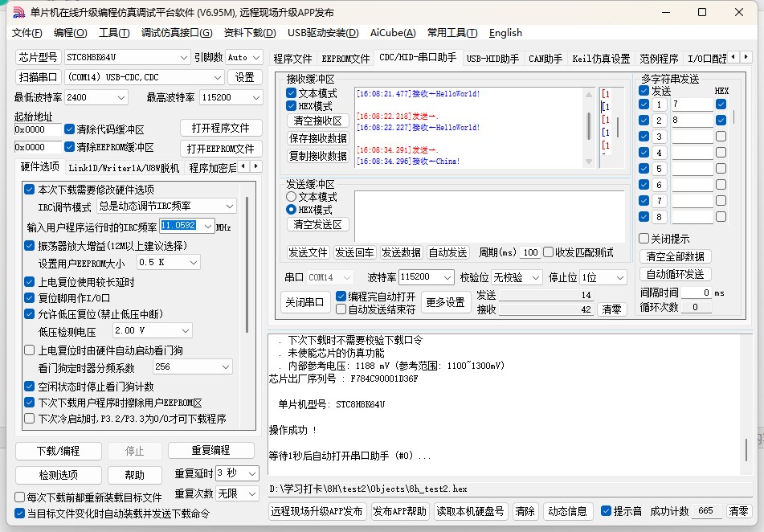Viewport: 764px width, 532px height.
Task: Click the hardware options panel scrollbar
Action: pos(247,264)
